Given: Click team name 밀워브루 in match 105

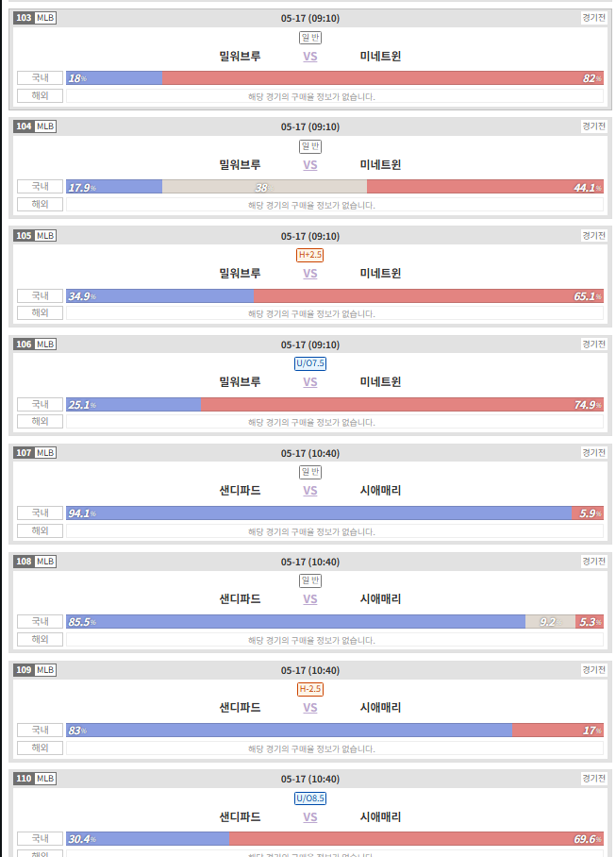Looking at the screenshot, I should tap(240, 274).
